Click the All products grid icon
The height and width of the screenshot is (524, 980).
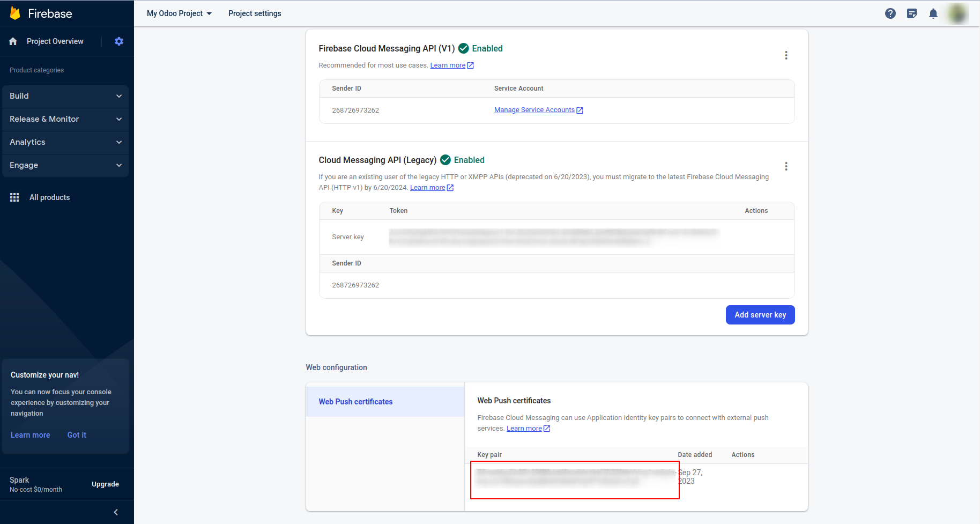pyautogui.click(x=14, y=197)
